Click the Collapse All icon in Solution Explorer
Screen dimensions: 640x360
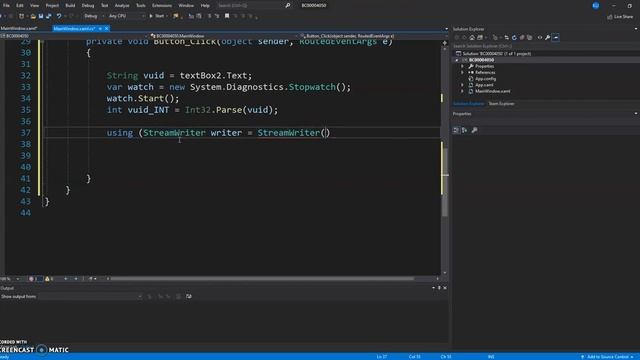tap(522, 38)
